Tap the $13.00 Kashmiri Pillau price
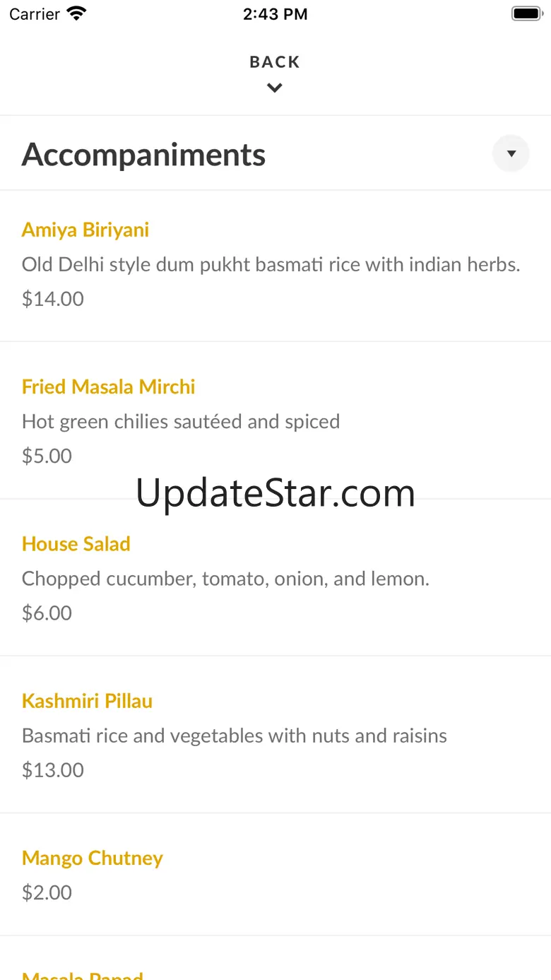 pos(53,770)
